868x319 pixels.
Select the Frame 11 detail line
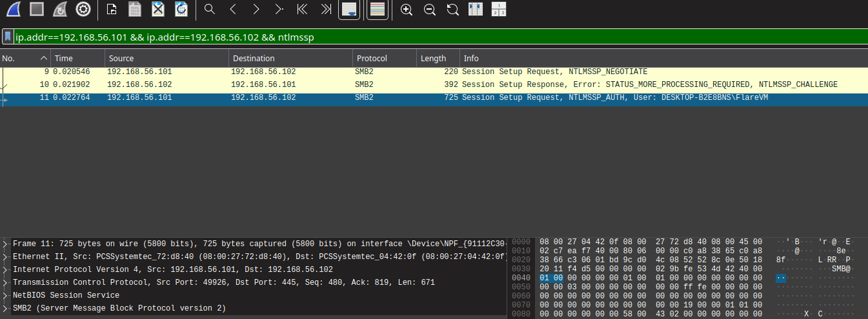click(x=259, y=244)
